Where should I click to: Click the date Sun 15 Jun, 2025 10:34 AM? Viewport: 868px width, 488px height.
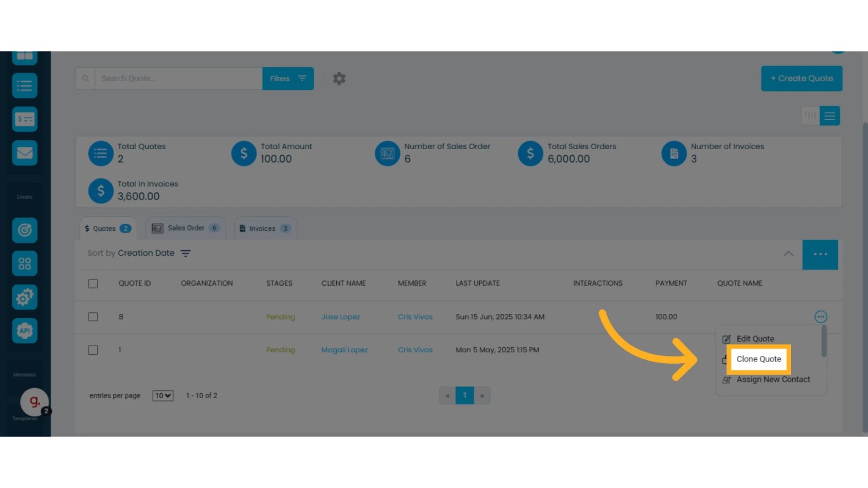(x=500, y=317)
